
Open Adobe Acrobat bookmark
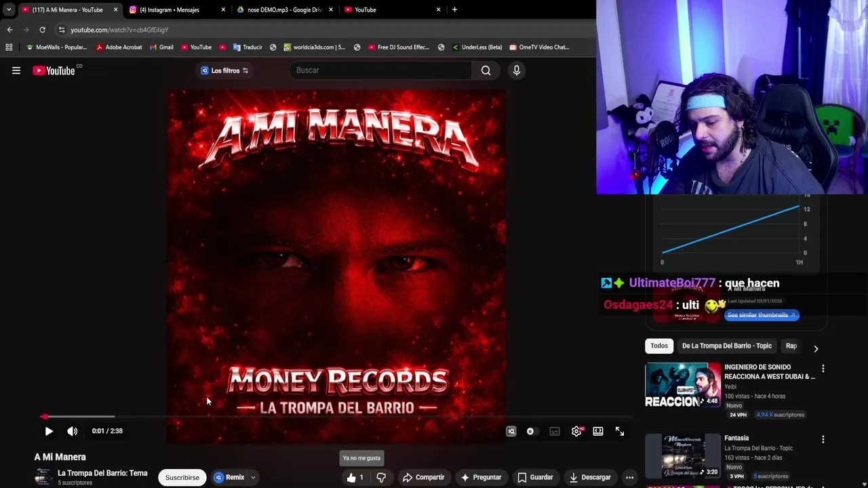pyautogui.click(x=119, y=47)
